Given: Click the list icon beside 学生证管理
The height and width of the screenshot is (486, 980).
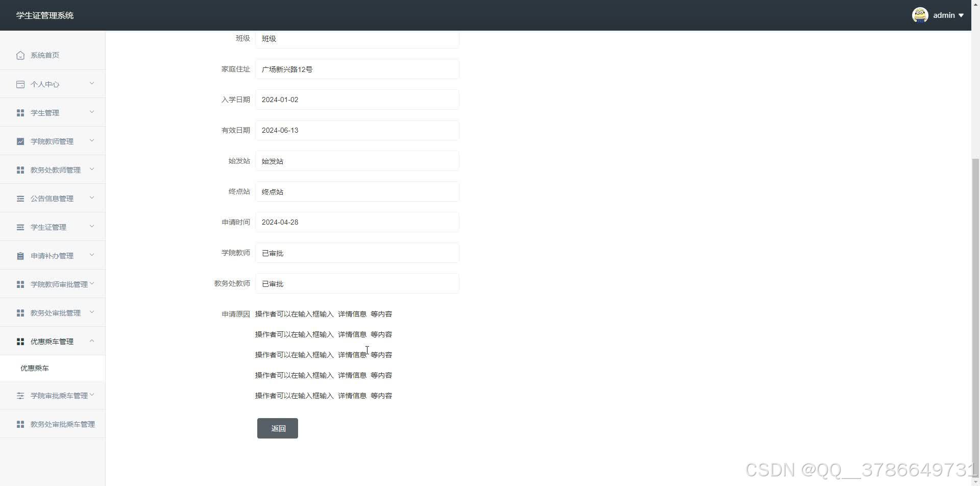Looking at the screenshot, I should [x=20, y=227].
